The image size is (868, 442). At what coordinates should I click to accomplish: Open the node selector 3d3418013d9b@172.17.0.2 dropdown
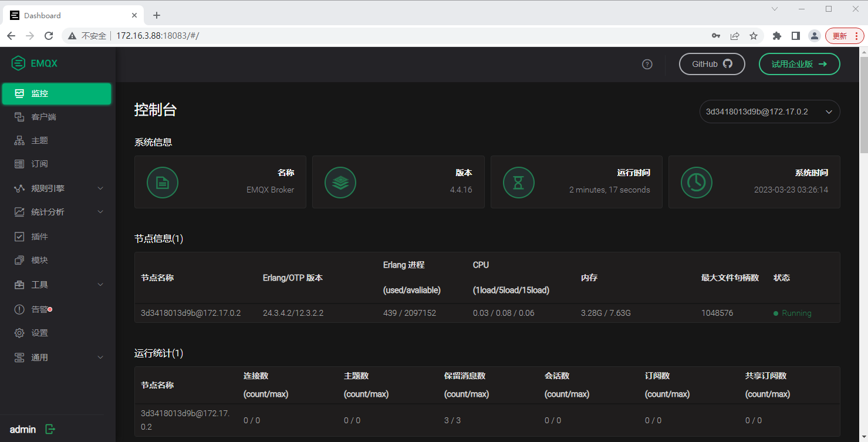point(769,112)
